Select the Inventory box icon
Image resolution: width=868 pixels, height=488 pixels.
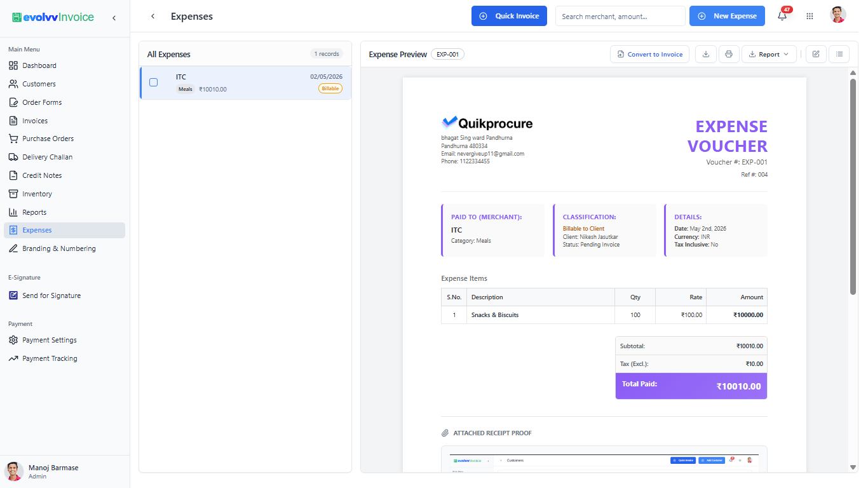coord(13,194)
